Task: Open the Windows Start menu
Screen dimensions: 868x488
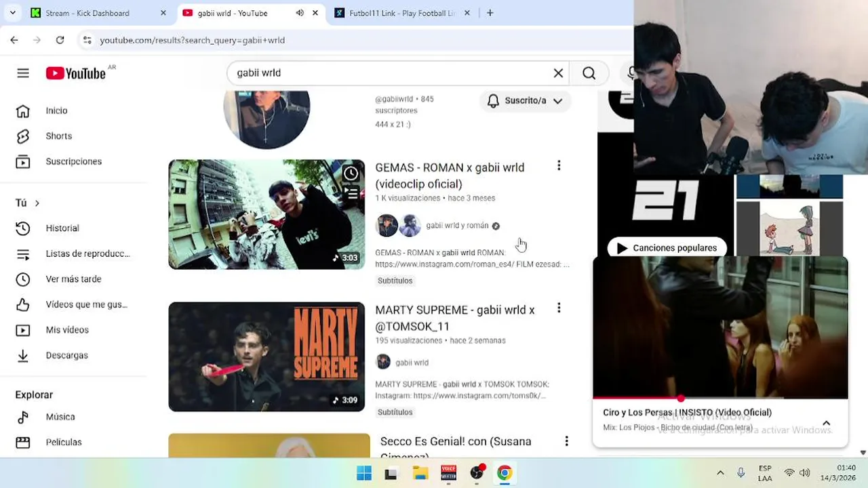Action: pos(364,473)
